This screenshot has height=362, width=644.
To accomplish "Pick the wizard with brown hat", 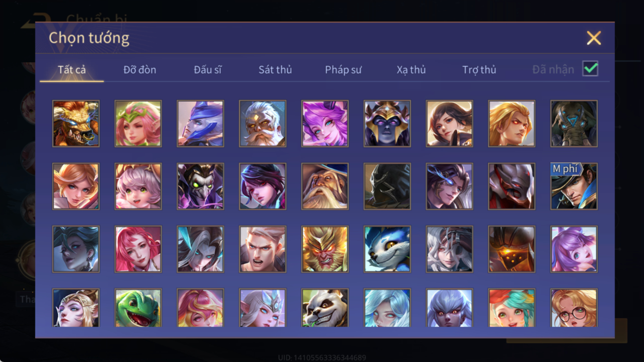I will click(325, 186).
